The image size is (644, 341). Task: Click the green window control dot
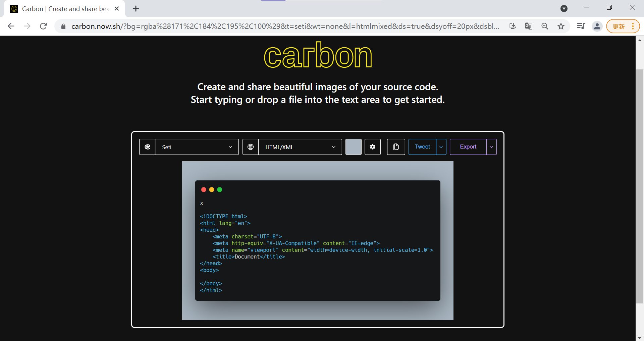point(220,190)
